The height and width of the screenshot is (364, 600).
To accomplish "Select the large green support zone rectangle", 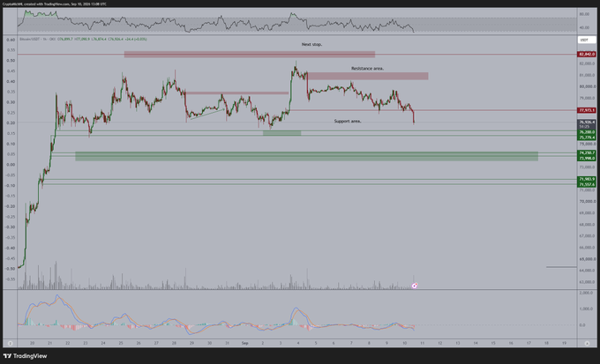I will click(x=306, y=156).
